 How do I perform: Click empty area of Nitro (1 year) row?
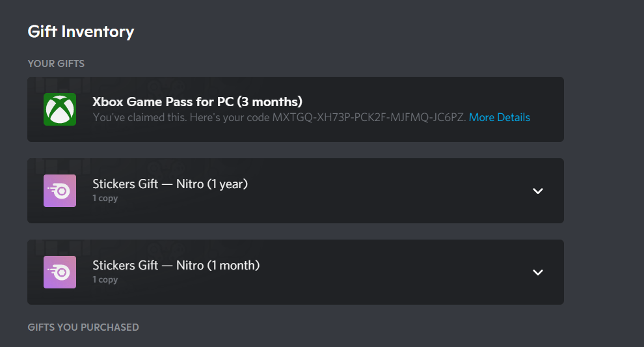[390, 191]
